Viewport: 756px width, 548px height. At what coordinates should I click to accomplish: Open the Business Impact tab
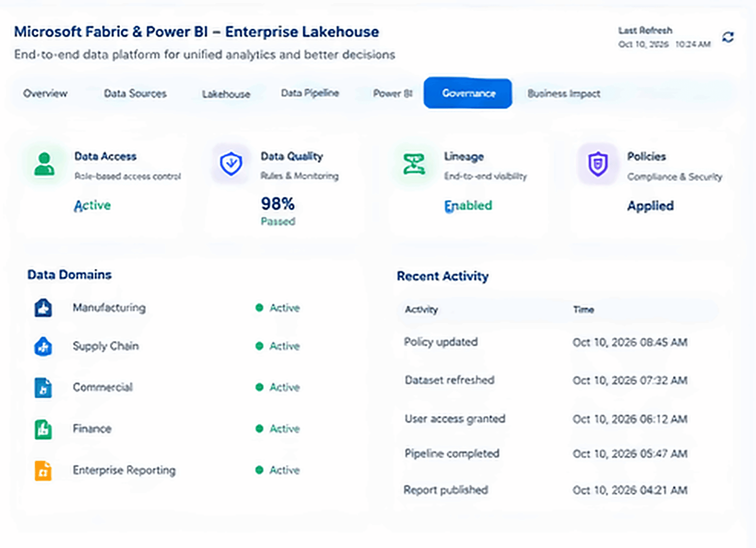[564, 93]
